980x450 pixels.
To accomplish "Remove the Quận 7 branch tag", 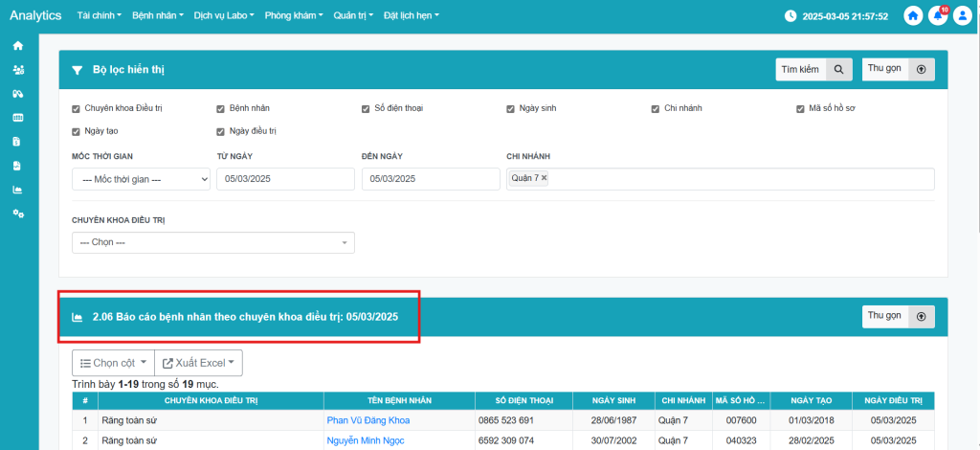I will [545, 178].
